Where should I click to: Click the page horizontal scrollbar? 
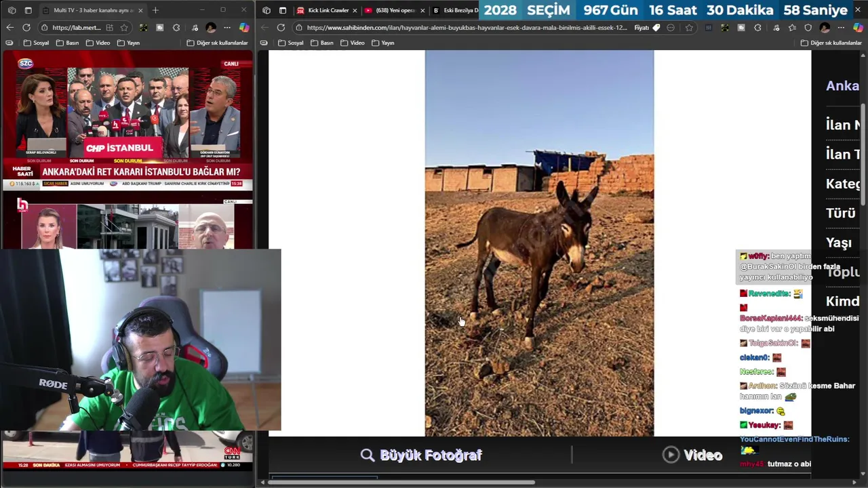coord(403,483)
